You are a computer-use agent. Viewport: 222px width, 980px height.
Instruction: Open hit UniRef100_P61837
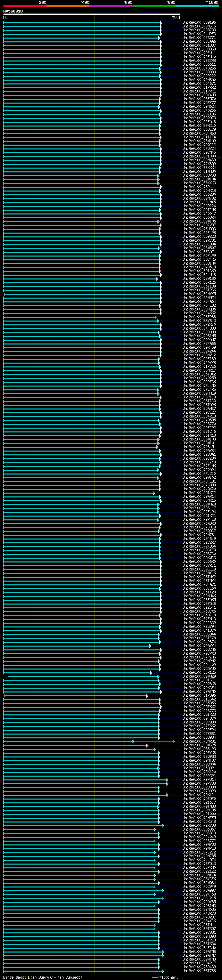pyautogui.click(x=199, y=45)
